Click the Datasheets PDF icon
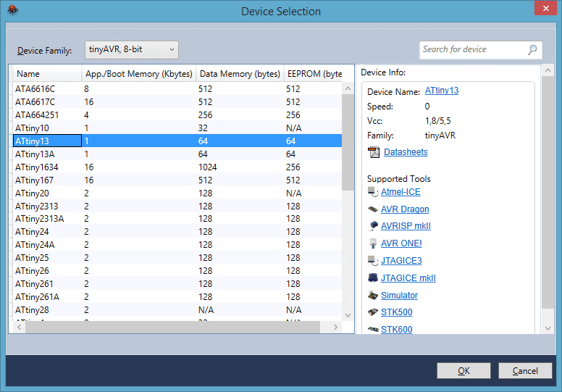The height and width of the screenshot is (392, 562). 374,152
